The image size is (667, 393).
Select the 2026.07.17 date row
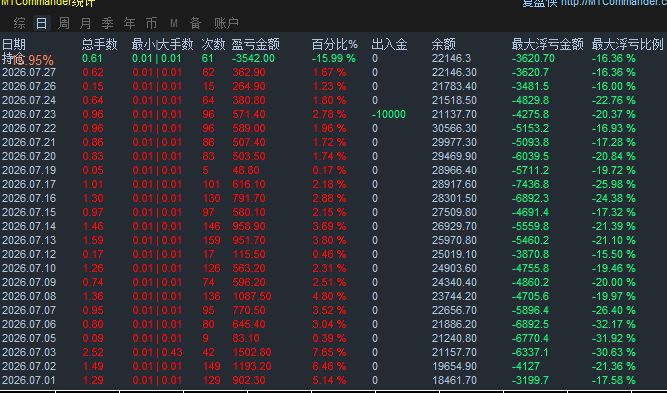(29, 185)
